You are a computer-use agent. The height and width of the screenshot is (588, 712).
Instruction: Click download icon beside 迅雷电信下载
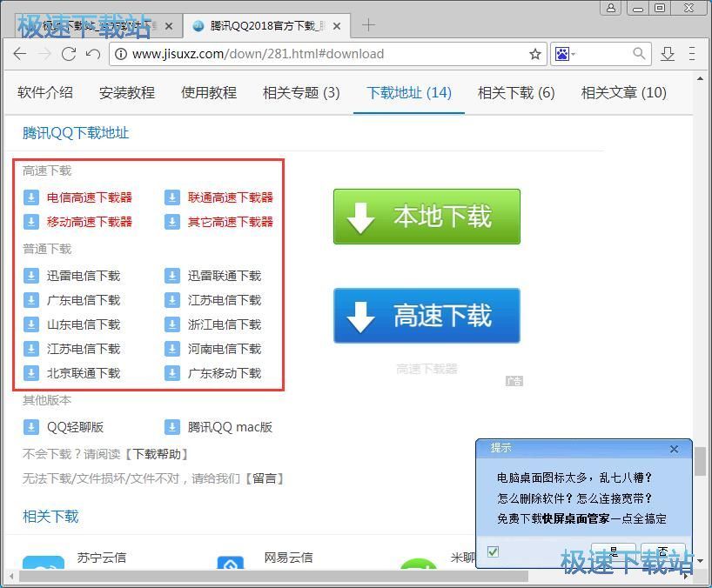coord(30,276)
